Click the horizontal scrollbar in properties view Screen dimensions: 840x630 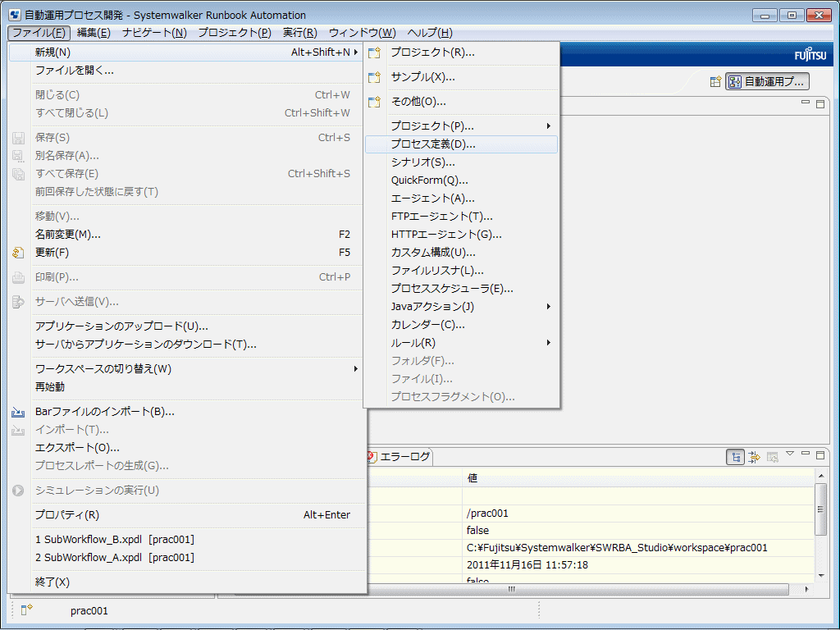click(x=512, y=589)
